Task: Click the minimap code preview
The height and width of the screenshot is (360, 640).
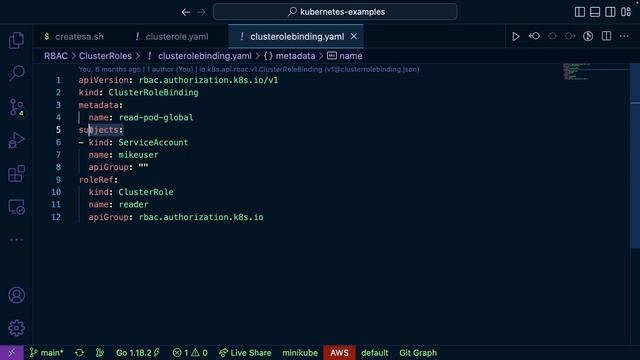Action: tap(576, 71)
